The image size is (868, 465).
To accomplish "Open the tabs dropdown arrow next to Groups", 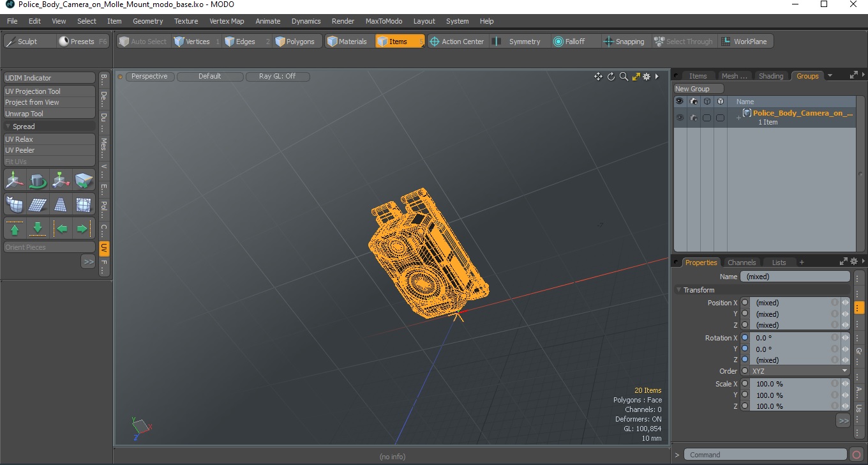I will click(x=830, y=75).
